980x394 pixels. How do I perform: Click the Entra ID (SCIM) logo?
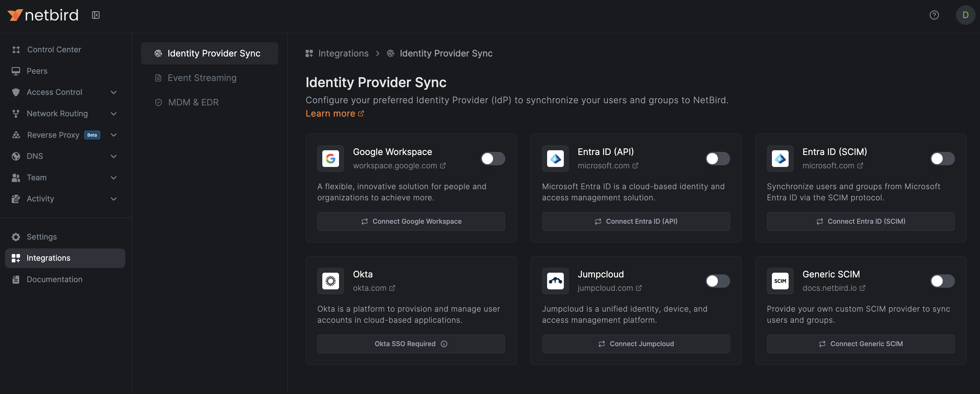point(780,158)
